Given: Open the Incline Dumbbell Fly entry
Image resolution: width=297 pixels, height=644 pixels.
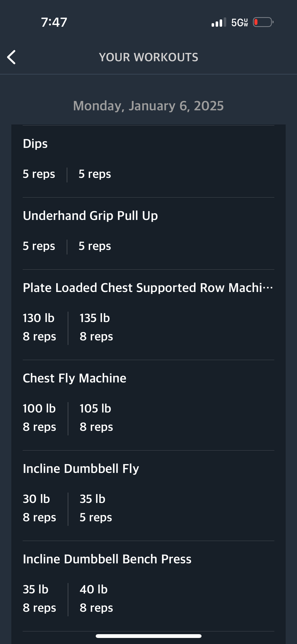Looking at the screenshot, I should tap(148, 496).
